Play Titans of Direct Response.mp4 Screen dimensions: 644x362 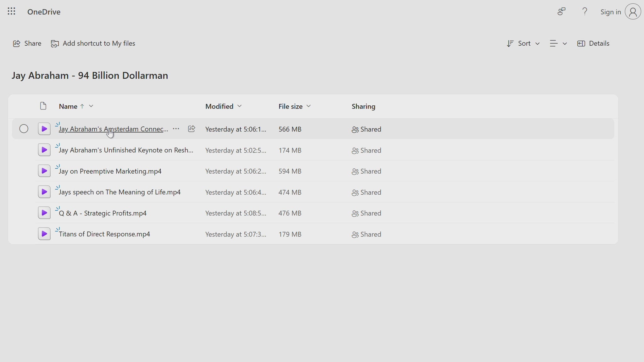click(44, 233)
